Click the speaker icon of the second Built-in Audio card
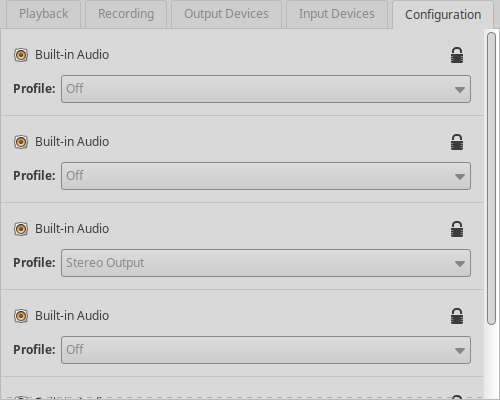500x400 pixels. click(x=21, y=142)
